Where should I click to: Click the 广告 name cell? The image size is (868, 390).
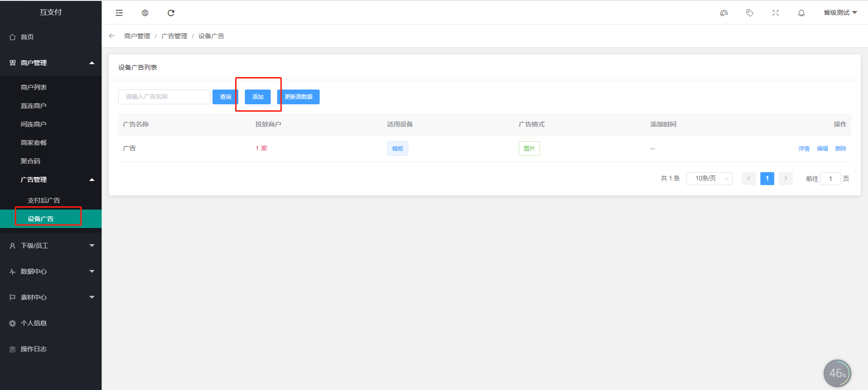129,148
